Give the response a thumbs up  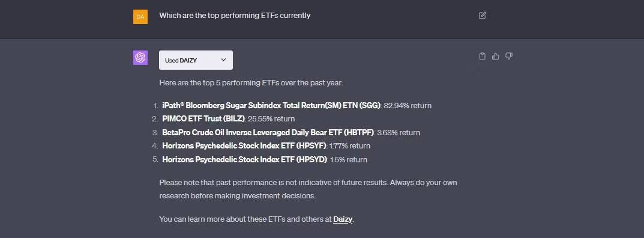496,56
